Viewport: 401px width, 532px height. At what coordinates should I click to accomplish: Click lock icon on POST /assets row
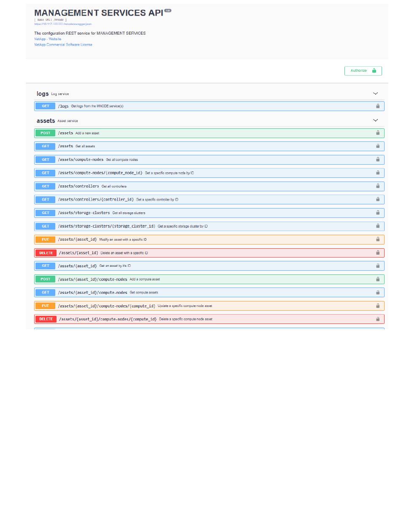point(377,133)
